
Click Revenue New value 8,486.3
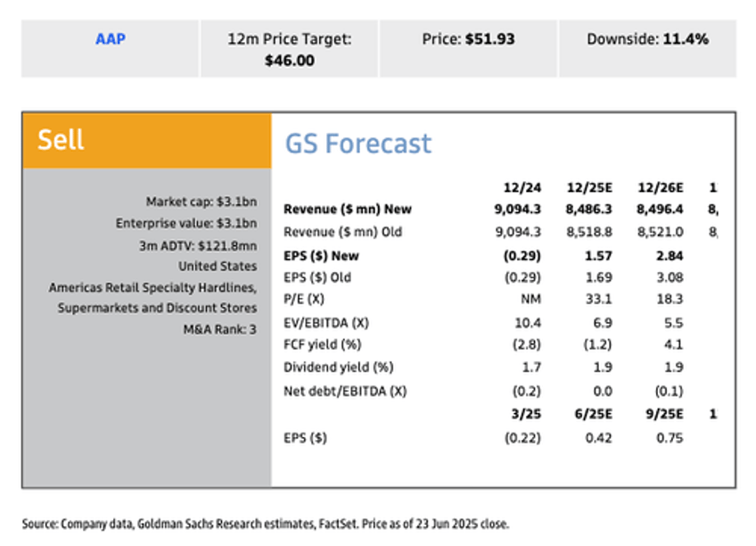coord(588,210)
